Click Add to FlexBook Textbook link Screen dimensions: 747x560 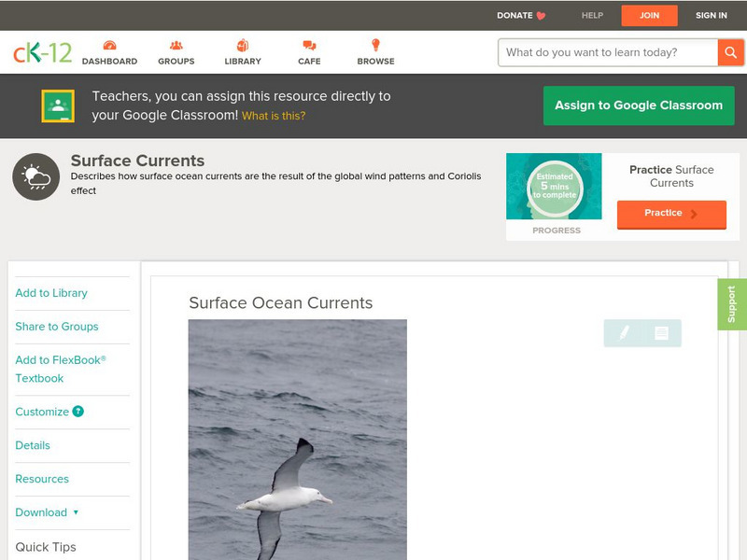(x=61, y=369)
